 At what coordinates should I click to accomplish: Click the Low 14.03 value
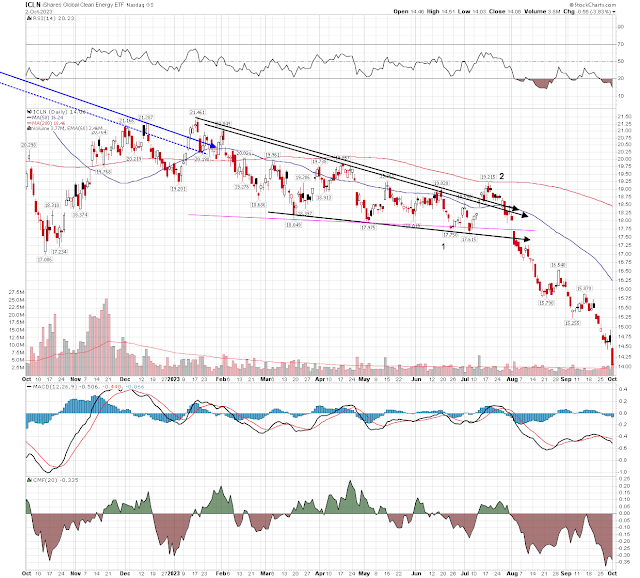[472, 11]
